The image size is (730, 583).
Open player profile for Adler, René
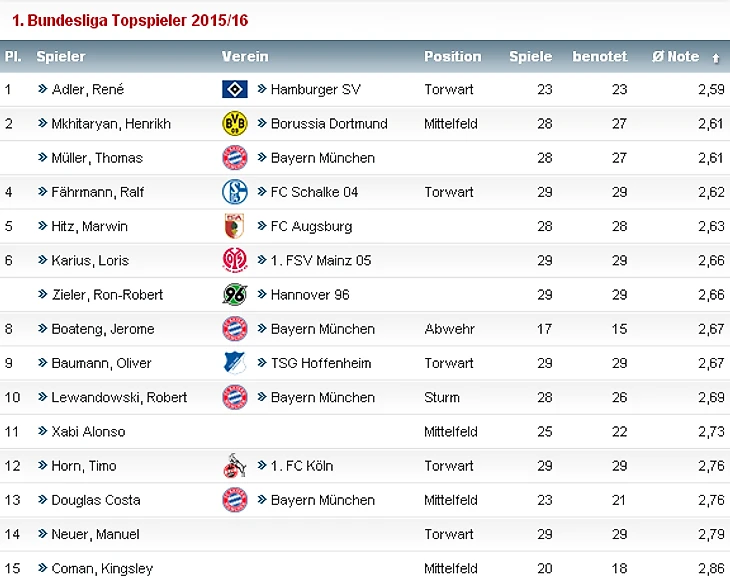tap(87, 90)
